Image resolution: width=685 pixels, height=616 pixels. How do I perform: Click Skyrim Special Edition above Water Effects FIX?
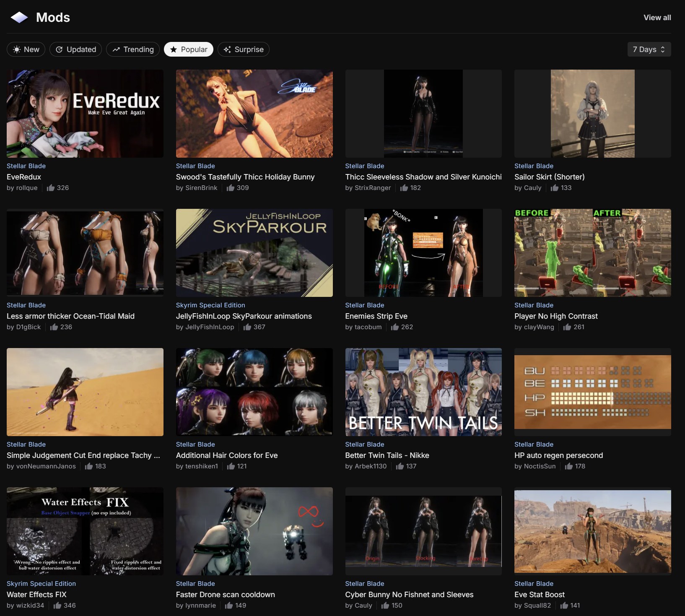point(41,584)
